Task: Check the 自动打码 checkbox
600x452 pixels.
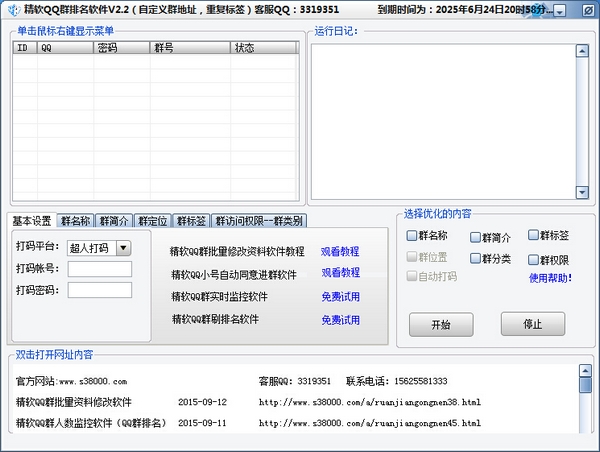Action: pos(412,276)
